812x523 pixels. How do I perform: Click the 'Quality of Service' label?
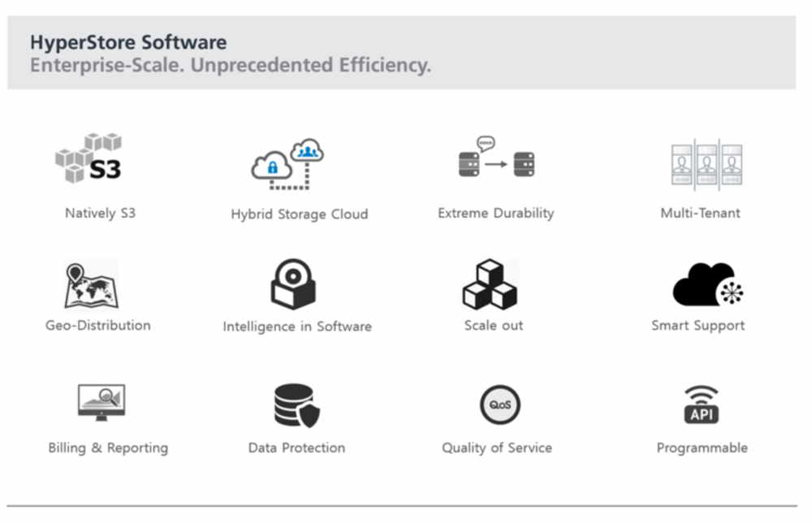coord(496,447)
